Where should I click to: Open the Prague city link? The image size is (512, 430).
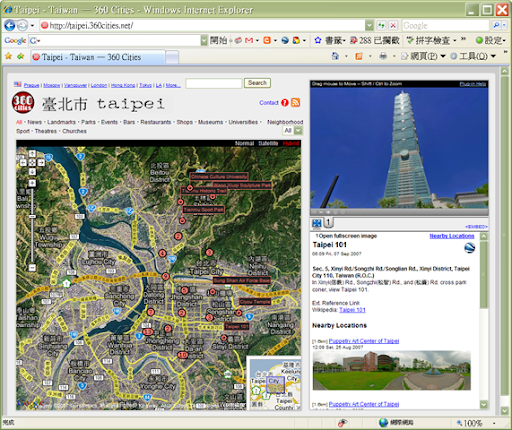(x=31, y=85)
